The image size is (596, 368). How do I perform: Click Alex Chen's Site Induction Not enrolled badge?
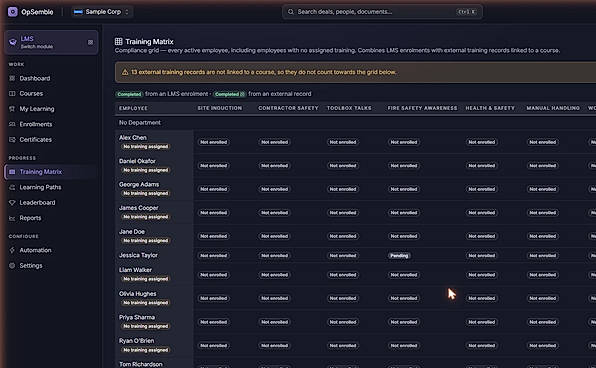tap(214, 142)
